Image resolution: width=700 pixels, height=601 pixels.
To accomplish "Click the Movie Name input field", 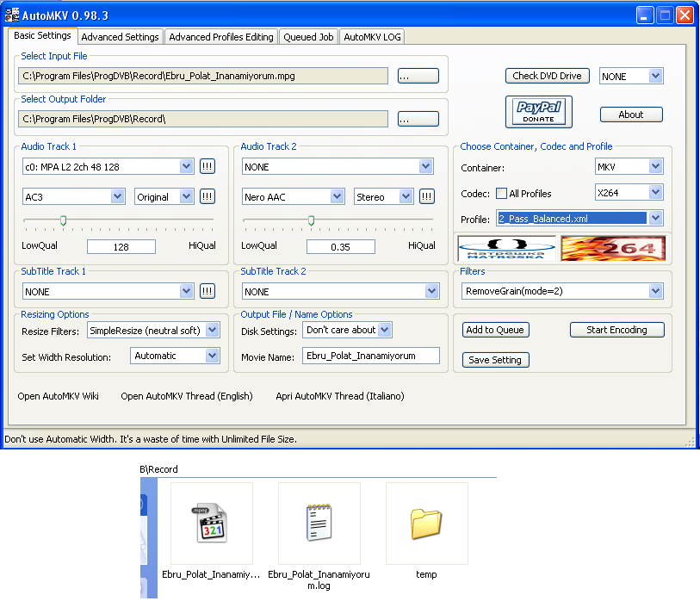I will 371,356.
